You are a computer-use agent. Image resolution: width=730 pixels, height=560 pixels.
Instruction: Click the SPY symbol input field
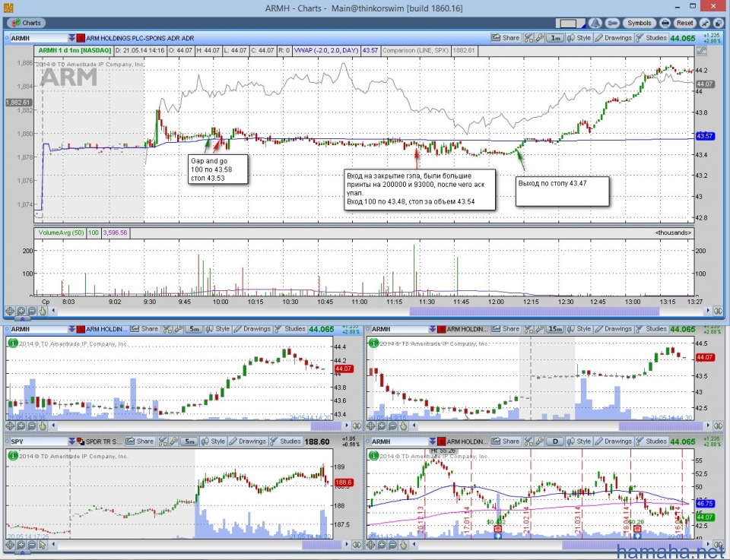pos(38,441)
